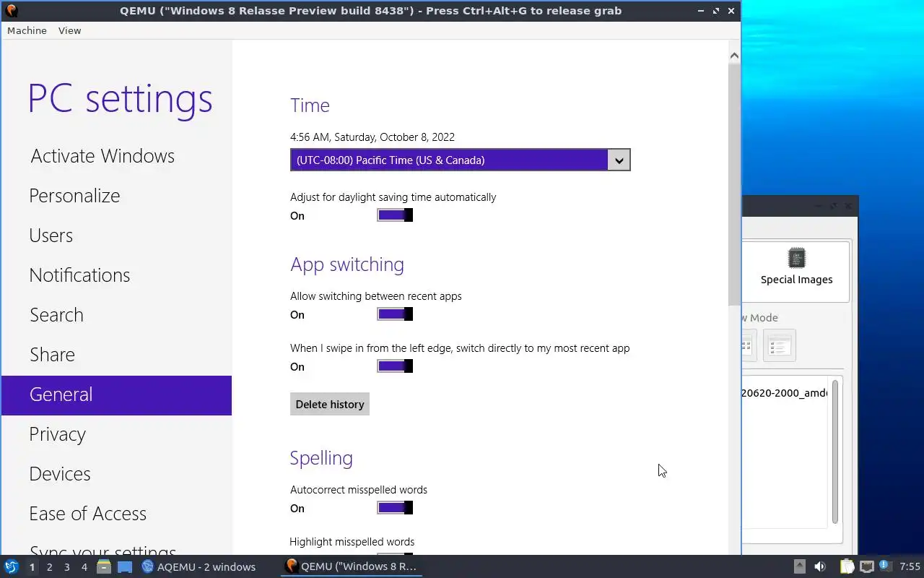
Task: Click the time zone dropdown arrow
Action: tap(619, 160)
